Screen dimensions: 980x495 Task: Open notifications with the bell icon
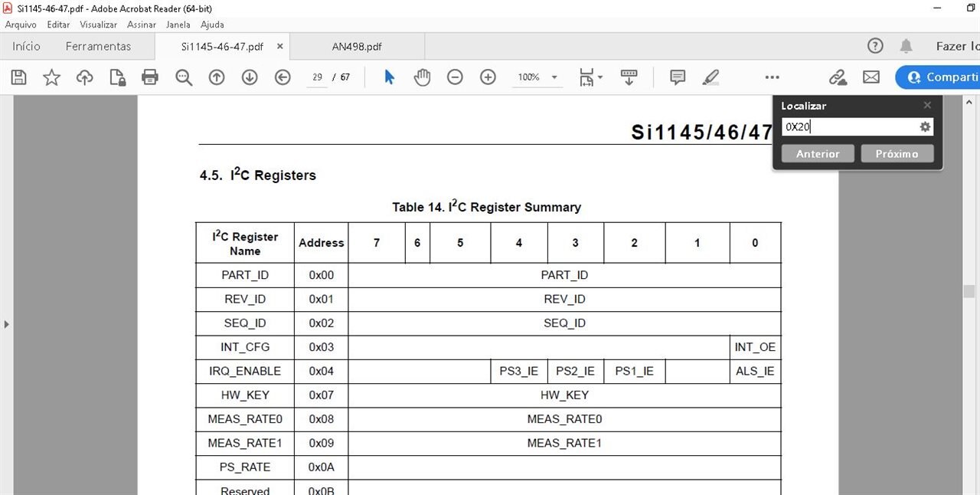[x=906, y=46]
